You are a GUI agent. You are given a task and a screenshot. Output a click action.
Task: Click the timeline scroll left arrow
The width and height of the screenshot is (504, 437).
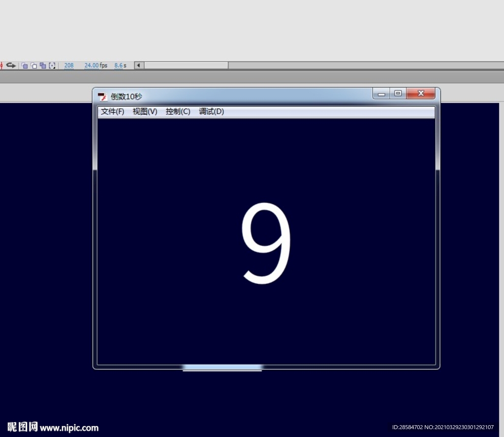click(x=139, y=66)
